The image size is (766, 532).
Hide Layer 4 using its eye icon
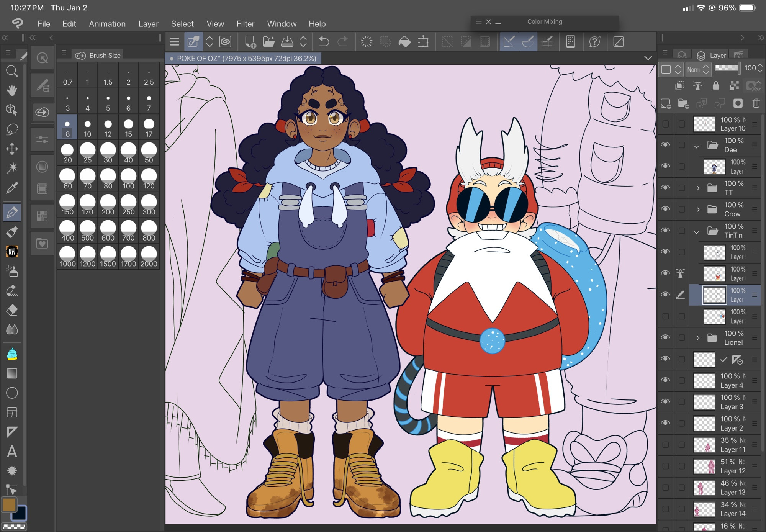point(666,380)
